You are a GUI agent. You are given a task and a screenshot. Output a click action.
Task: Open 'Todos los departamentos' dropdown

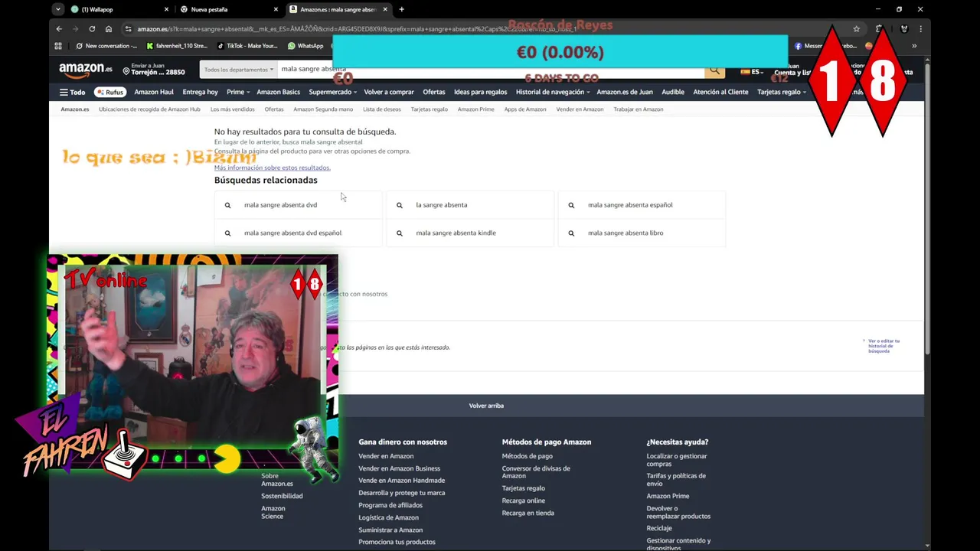tap(239, 70)
